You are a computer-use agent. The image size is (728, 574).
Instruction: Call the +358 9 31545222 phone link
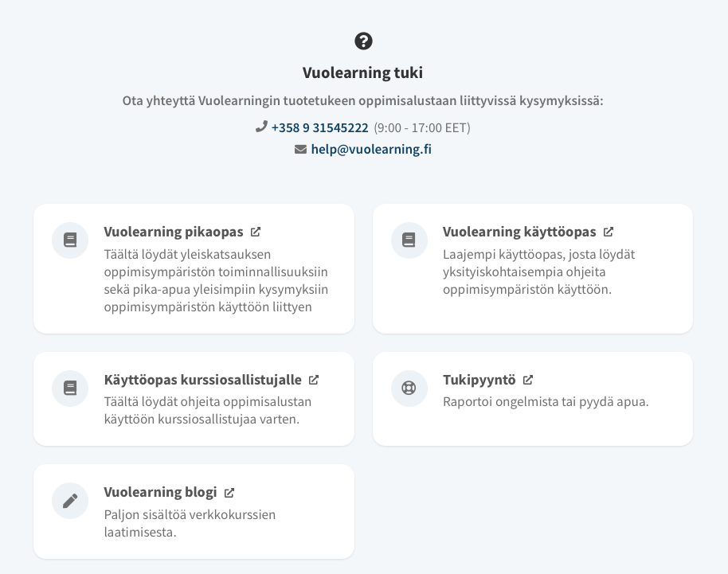319,127
